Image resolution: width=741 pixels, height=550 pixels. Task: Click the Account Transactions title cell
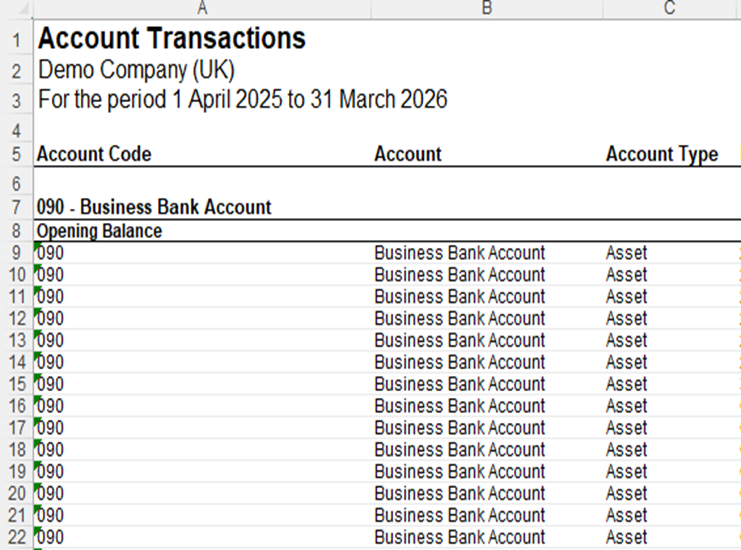point(170,40)
